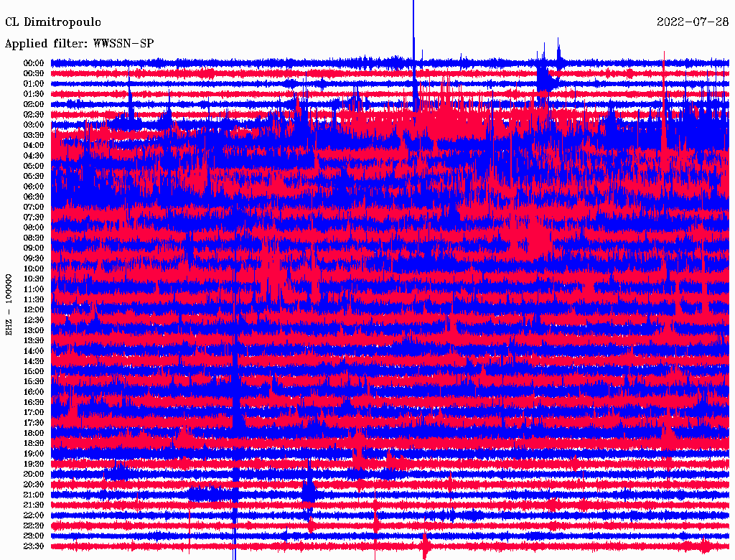Image resolution: width=735 pixels, height=560 pixels.
Task: Click the 19:00 time label
Action: tap(34, 454)
